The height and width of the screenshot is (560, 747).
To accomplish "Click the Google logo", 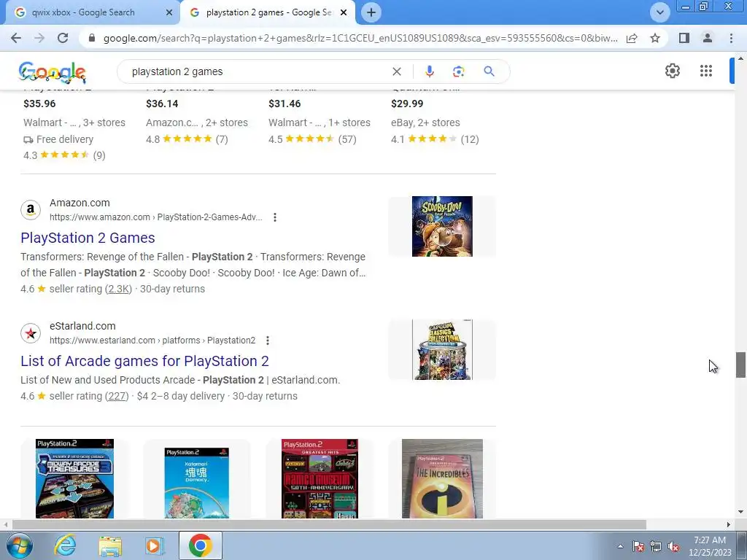I will click(53, 72).
